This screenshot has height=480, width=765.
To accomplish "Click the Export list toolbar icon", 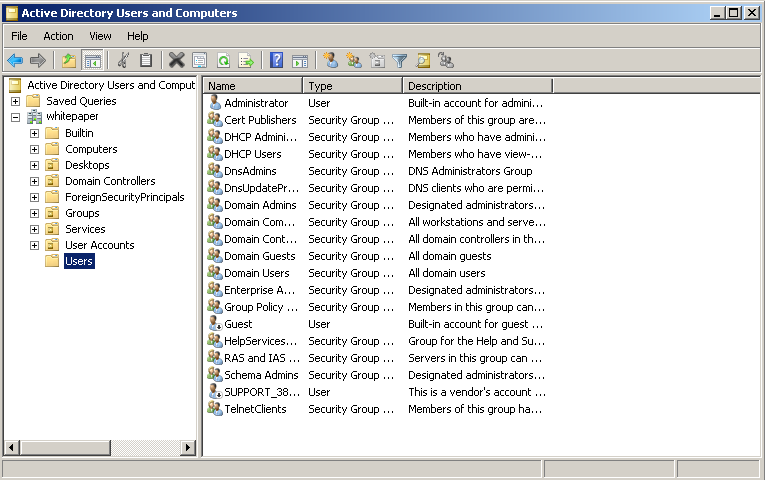I will click(246, 61).
